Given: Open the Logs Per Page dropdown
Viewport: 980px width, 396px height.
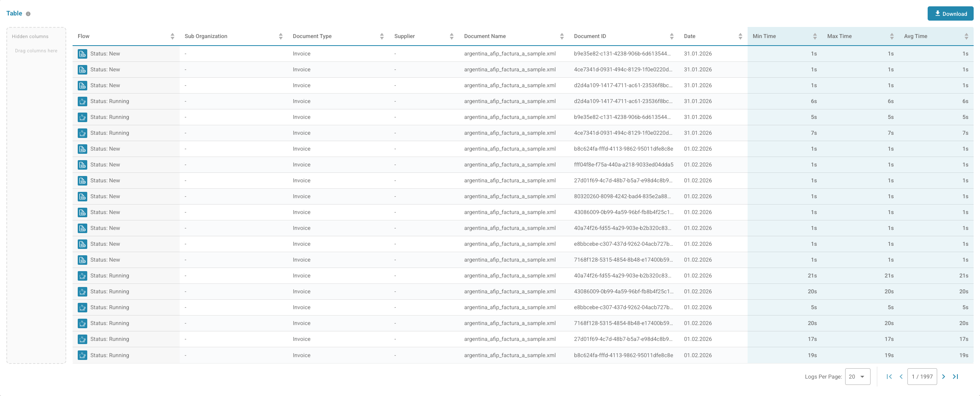Looking at the screenshot, I should (x=857, y=377).
